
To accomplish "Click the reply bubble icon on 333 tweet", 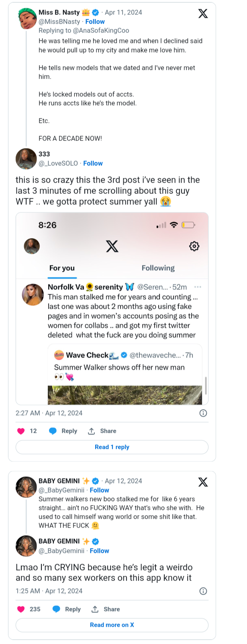I will [53, 431].
